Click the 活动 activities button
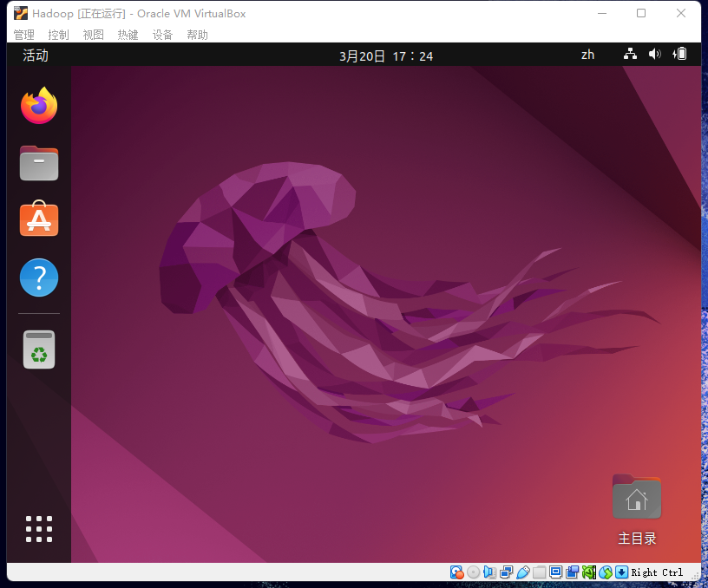This screenshot has width=708, height=588. click(x=36, y=56)
